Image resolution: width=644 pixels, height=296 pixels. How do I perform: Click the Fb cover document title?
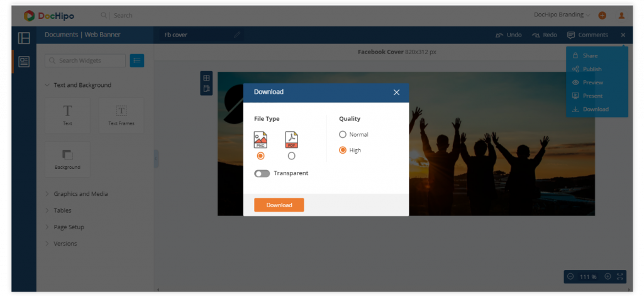click(176, 35)
